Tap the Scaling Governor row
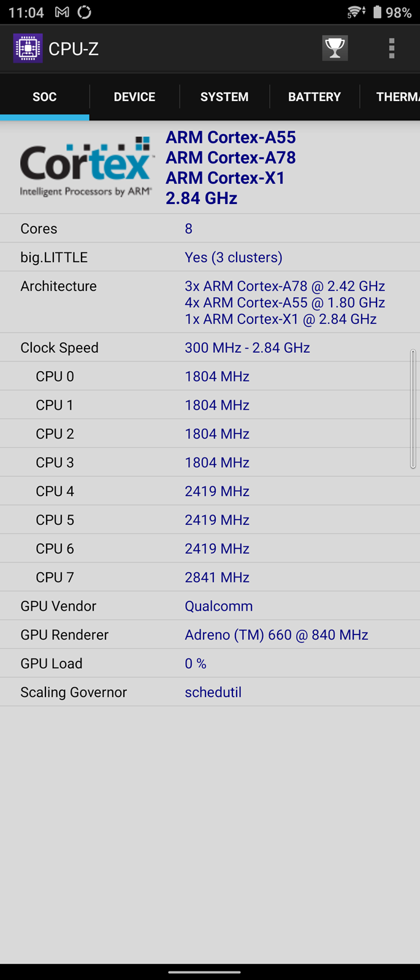 pyautogui.click(x=210, y=692)
